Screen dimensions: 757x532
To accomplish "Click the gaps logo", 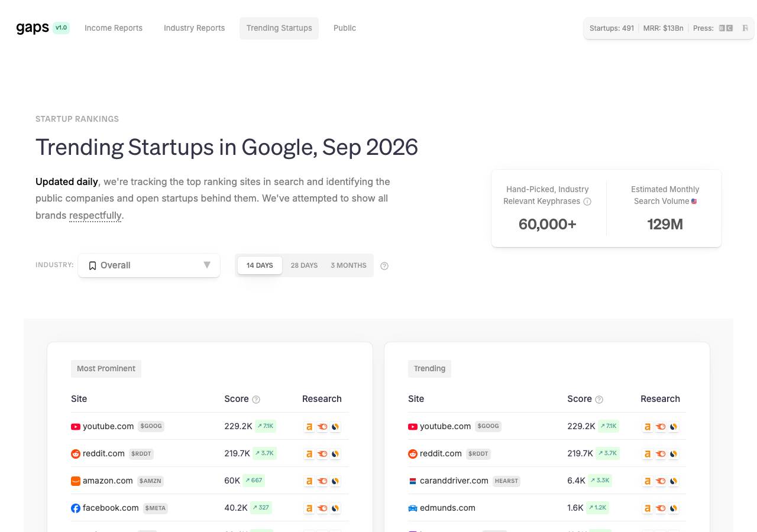I will pyautogui.click(x=33, y=27).
